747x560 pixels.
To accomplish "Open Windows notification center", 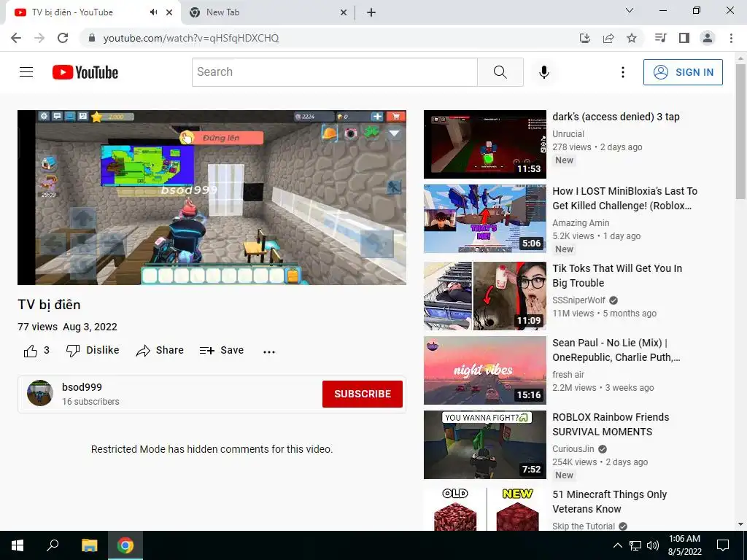I will pyautogui.click(x=723, y=545).
